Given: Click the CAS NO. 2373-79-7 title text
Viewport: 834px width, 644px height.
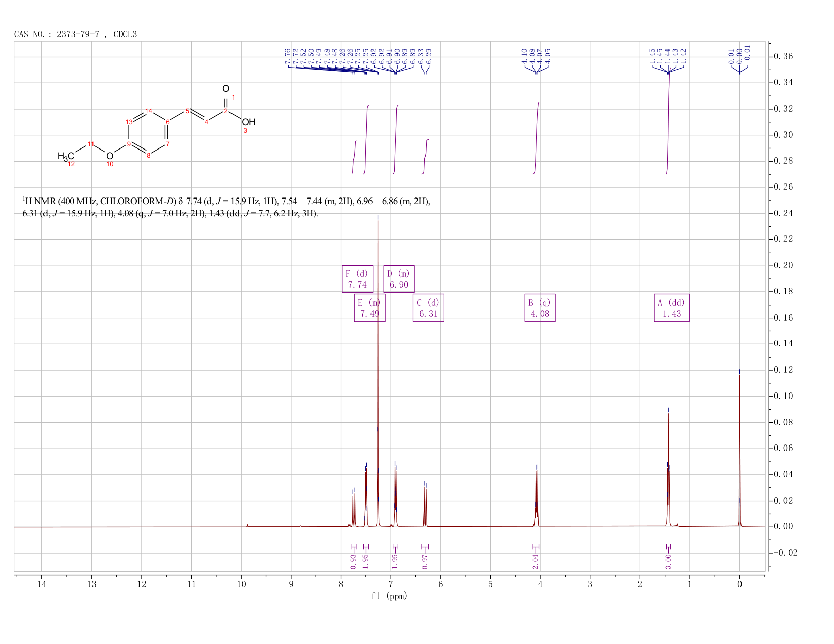Looking at the screenshot, I should pyautogui.click(x=75, y=34).
